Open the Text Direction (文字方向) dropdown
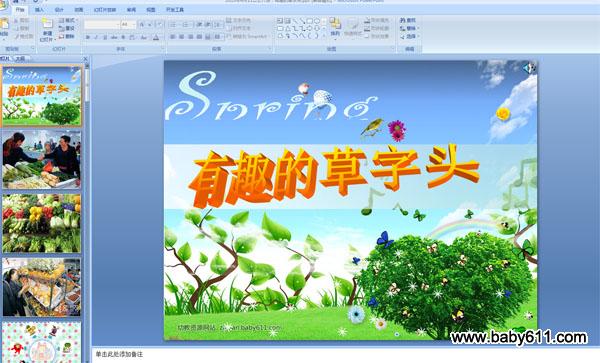Image resolution: width=600 pixels, height=363 pixels. pos(239,20)
